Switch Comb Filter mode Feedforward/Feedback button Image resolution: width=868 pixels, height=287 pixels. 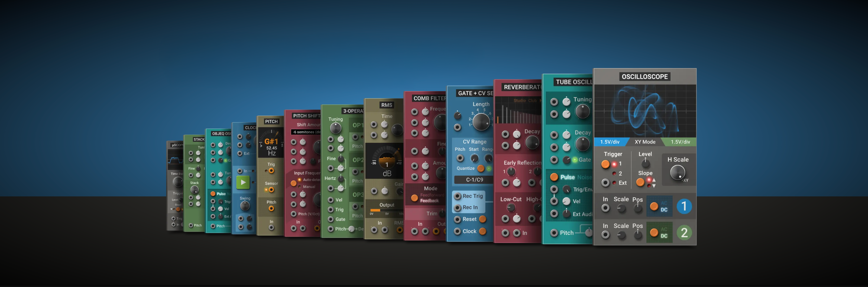tap(414, 198)
